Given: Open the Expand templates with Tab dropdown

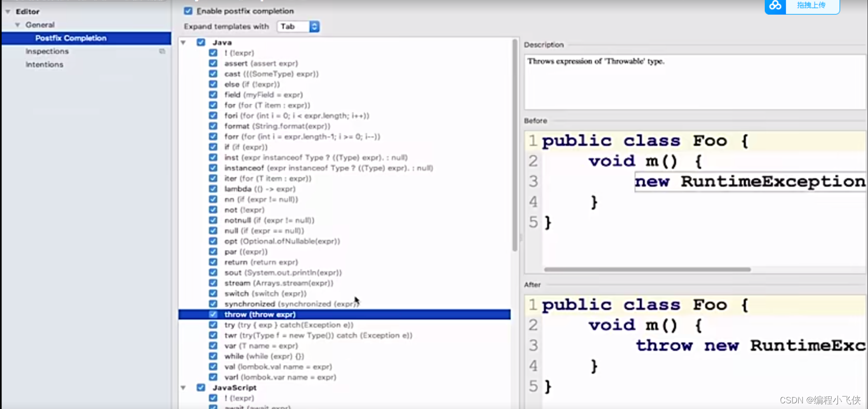Looking at the screenshot, I should tap(298, 26).
